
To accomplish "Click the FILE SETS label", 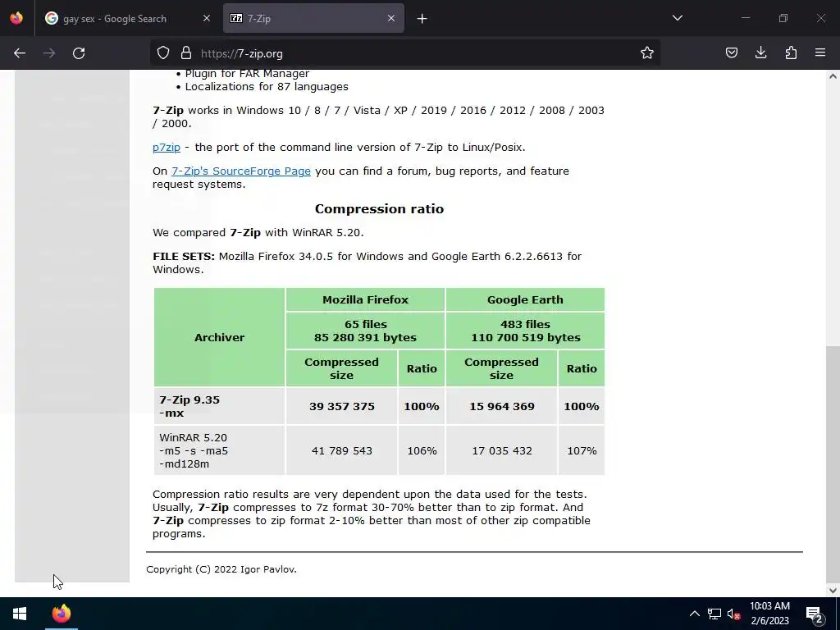I will click(183, 256).
